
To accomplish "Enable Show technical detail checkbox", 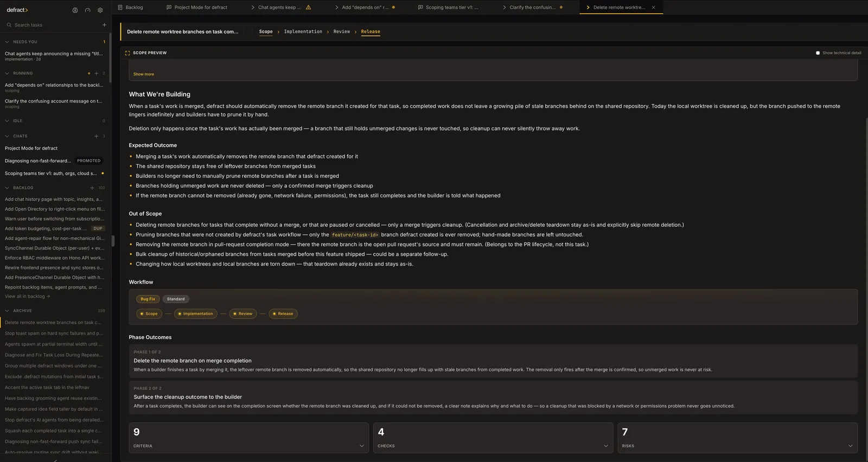I will (x=818, y=53).
